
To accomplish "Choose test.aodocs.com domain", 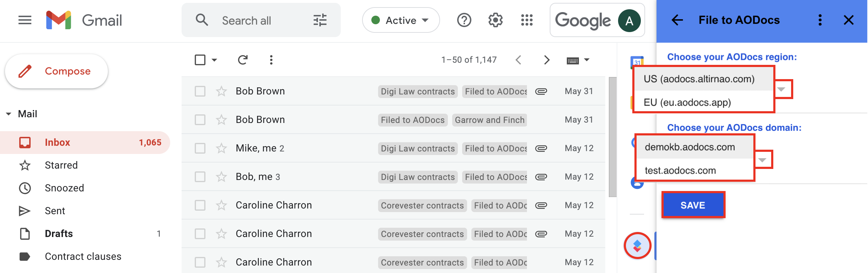I will pyautogui.click(x=695, y=170).
